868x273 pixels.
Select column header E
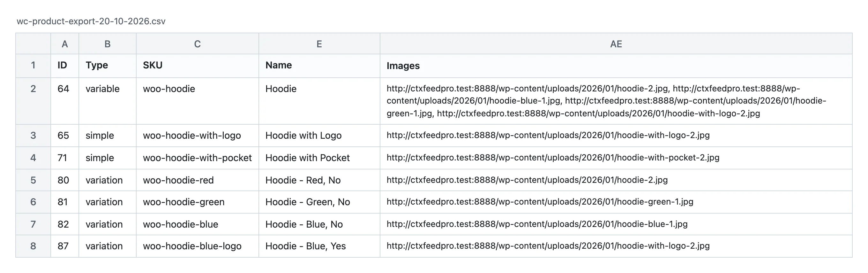pyautogui.click(x=319, y=44)
